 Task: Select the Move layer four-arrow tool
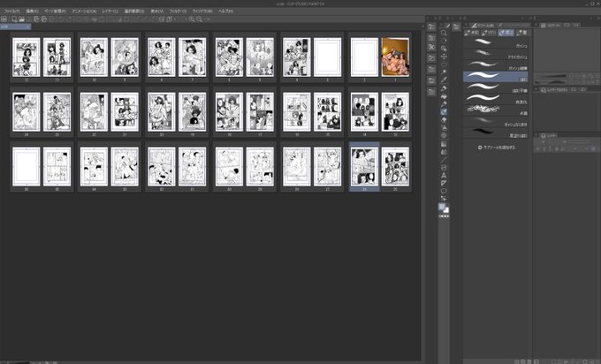[x=444, y=57]
